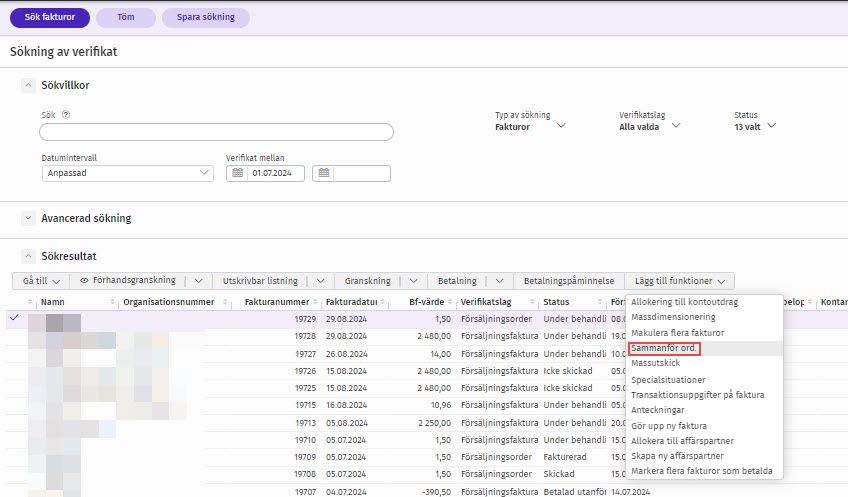
Task: Sort by Bf-värde column header
Action: [426, 302]
